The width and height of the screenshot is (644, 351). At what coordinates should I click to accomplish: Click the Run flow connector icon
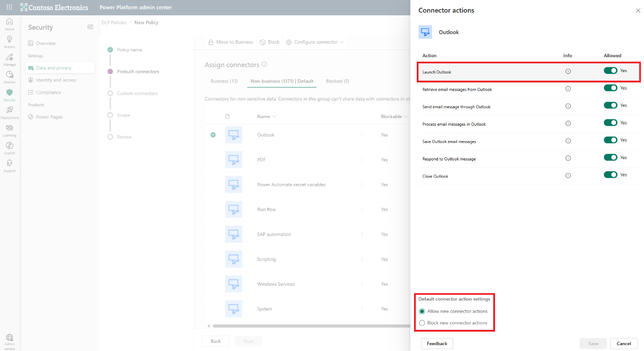pos(234,210)
